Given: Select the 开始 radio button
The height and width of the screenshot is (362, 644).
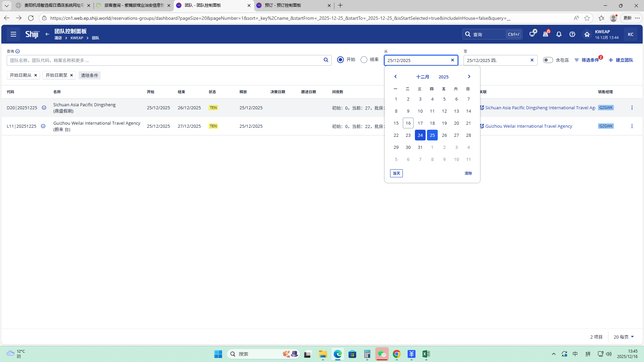Looking at the screenshot, I should point(340,60).
